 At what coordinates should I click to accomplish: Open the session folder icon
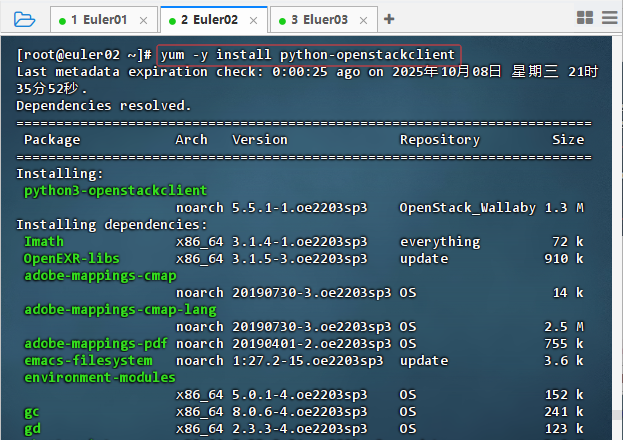(x=24, y=19)
